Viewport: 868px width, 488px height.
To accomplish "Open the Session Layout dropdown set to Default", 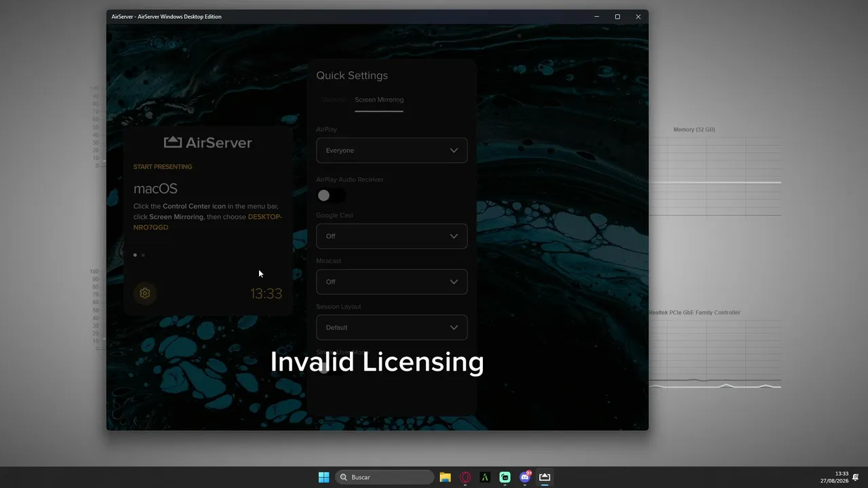I will pyautogui.click(x=392, y=327).
